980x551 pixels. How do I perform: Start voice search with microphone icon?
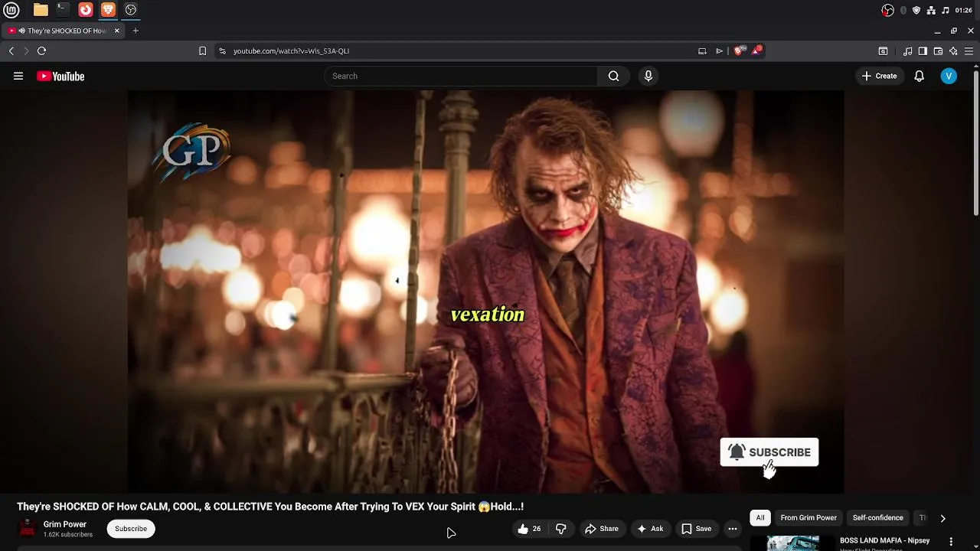point(648,76)
